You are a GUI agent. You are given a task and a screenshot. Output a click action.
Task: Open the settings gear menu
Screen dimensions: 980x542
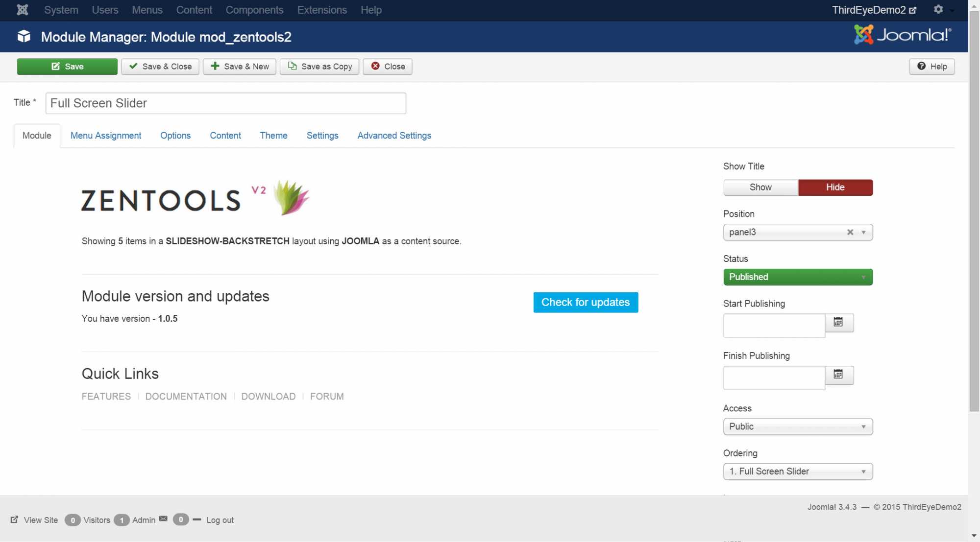click(938, 9)
